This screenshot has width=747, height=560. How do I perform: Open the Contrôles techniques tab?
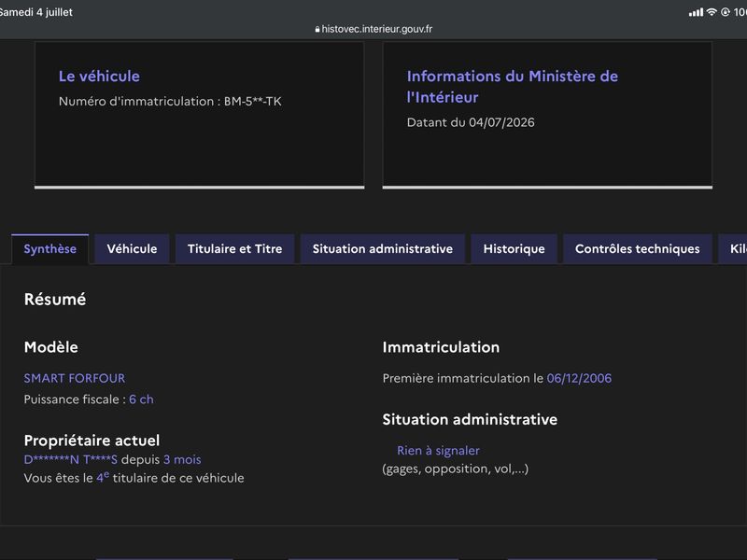pos(638,249)
